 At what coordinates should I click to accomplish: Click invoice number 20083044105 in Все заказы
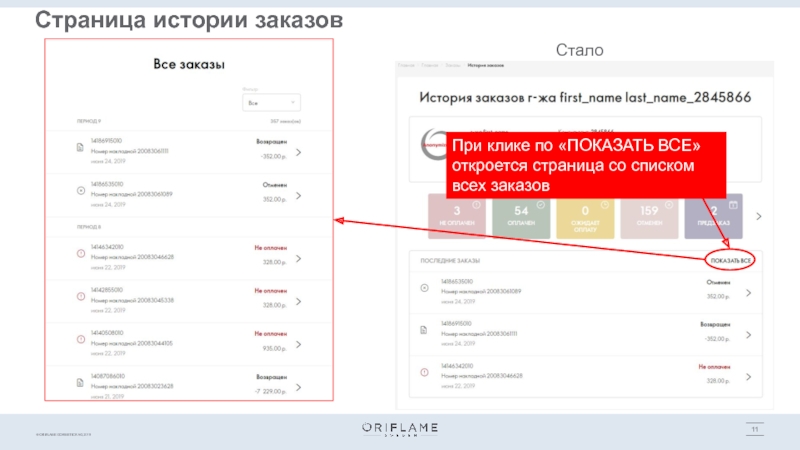155,343
